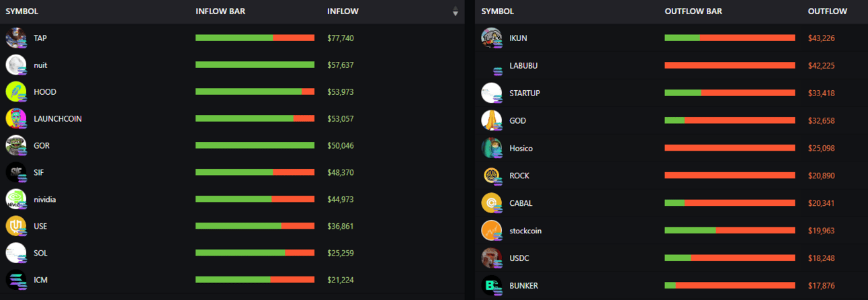Click the LABUBU outflow bar
The height and width of the screenshot is (300, 868).
[x=730, y=65]
